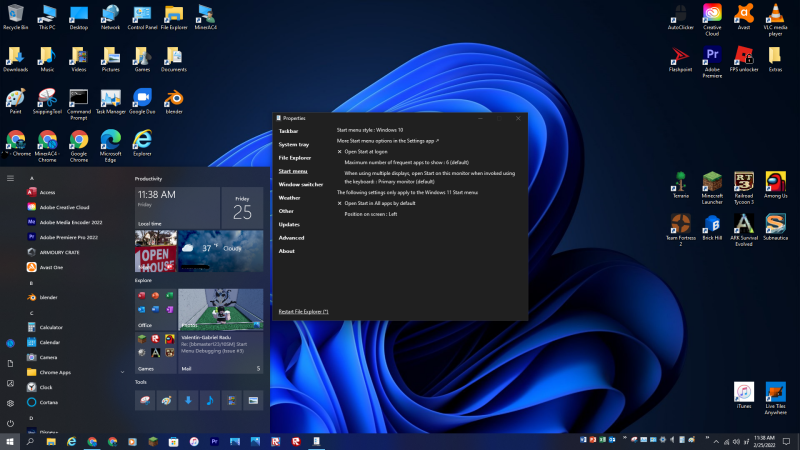This screenshot has width=800, height=450.
Task: Open iTunes from the desktop
Action: pyautogui.click(x=743, y=392)
